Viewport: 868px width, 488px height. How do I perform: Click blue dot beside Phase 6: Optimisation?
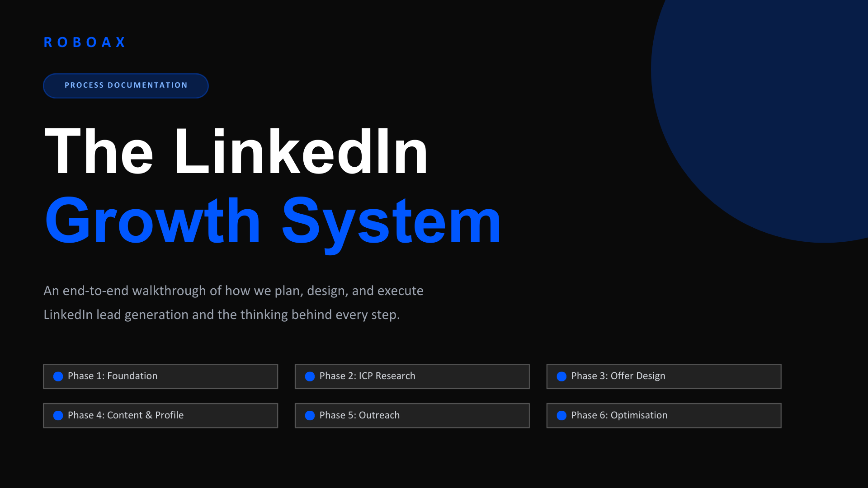point(561,416)
